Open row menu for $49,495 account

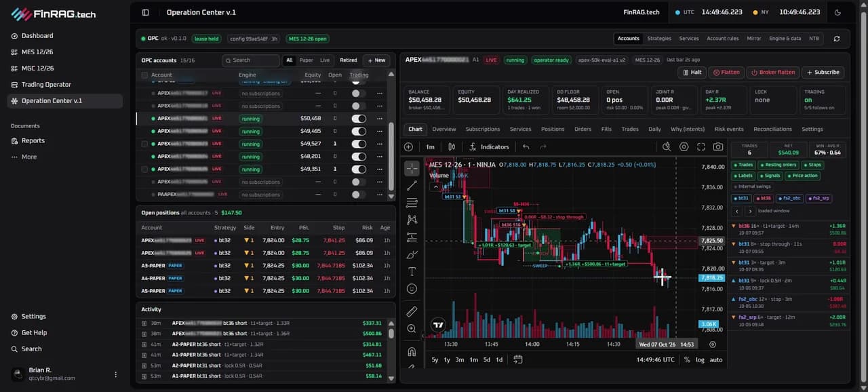click(380, 131)
